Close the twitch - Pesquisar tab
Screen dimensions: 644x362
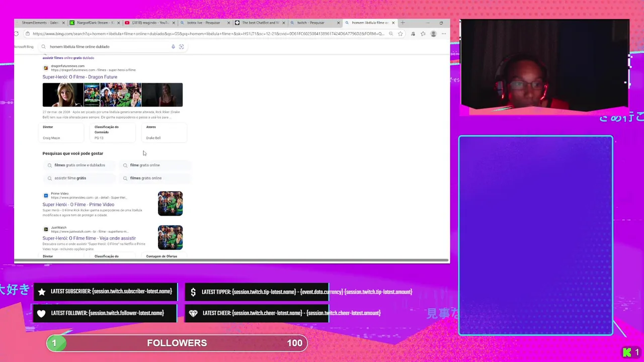[339, 23]
